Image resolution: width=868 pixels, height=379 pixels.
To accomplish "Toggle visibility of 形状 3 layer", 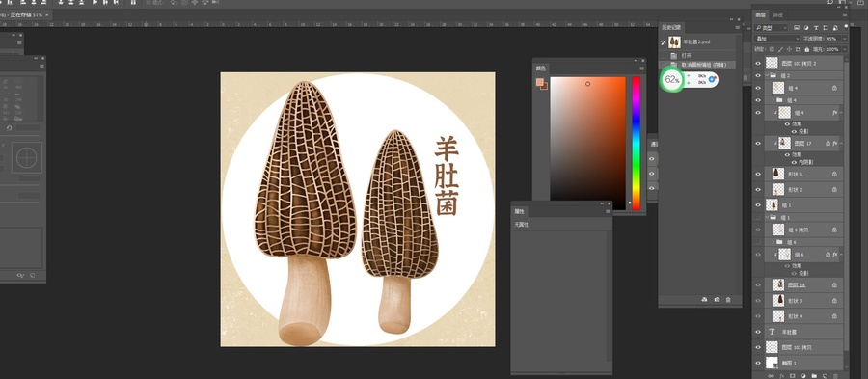I will point(758,301).
